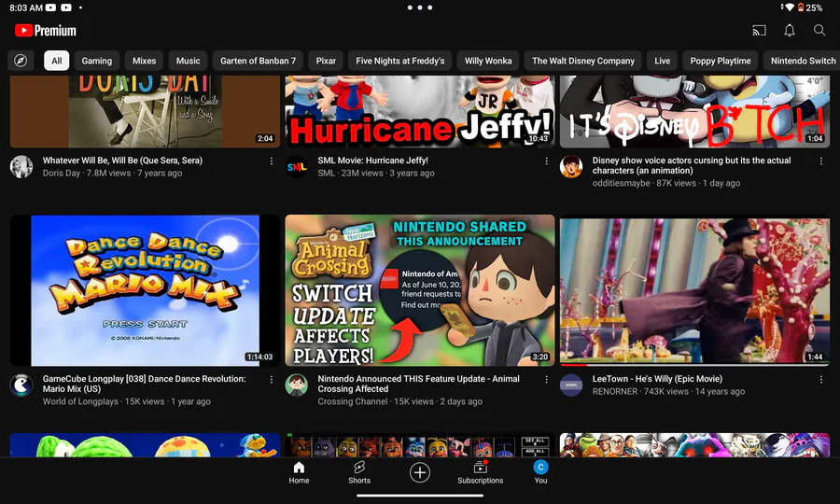Click watched progress bar on He's Willy thumbnail
Image resolution: width=840 pixels, height=504 pixels.
(694, 365)
